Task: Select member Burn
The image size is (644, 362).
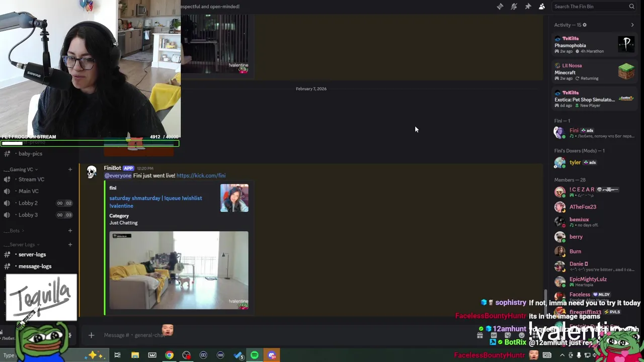Action: tap(594, 251)
